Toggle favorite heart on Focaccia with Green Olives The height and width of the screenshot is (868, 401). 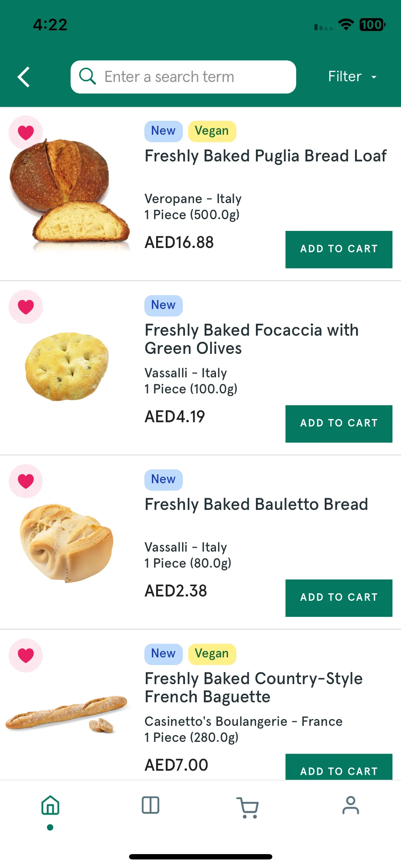click(x=26, y=307)
